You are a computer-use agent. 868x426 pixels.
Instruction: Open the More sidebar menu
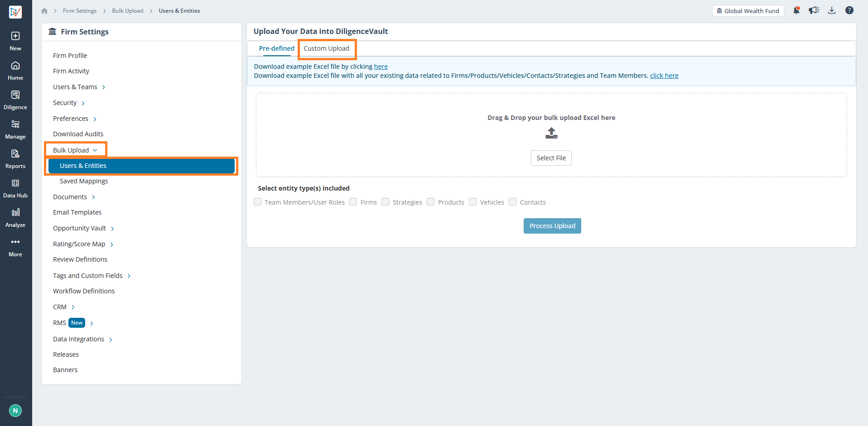pyautogui.click(x=15, y=247)
